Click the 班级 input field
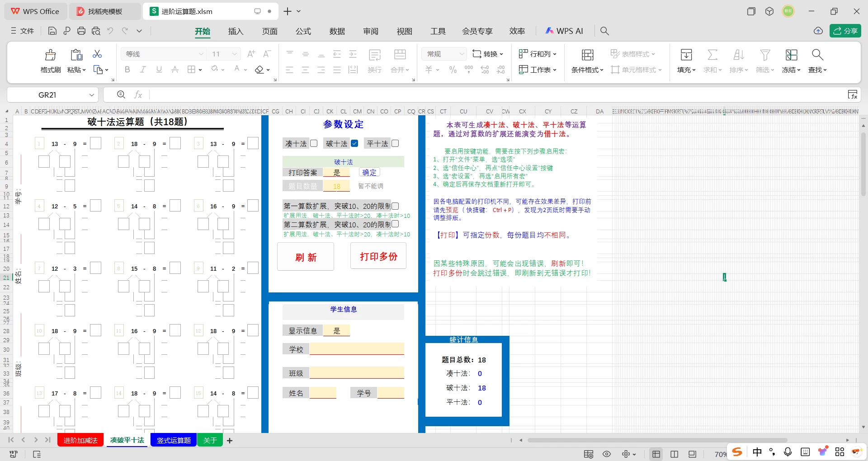Image resolution: width=868 pixels, height=461 pixels. pos(357,373)
